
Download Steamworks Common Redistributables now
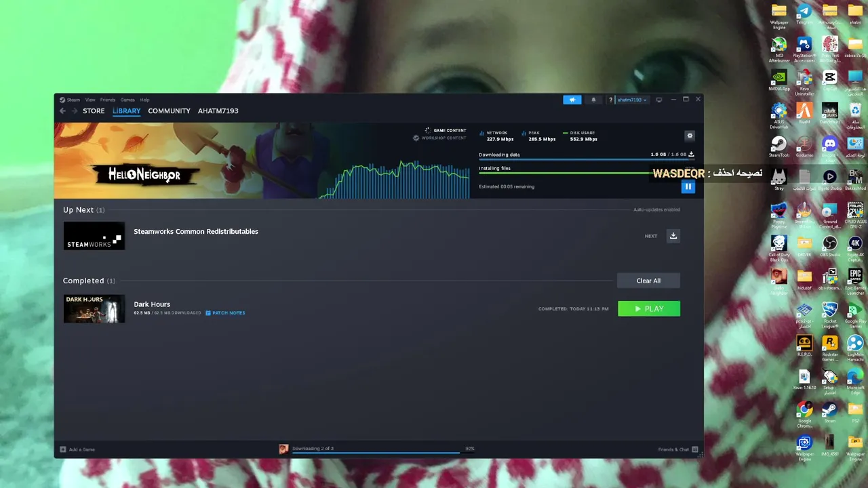coord(673,236)
